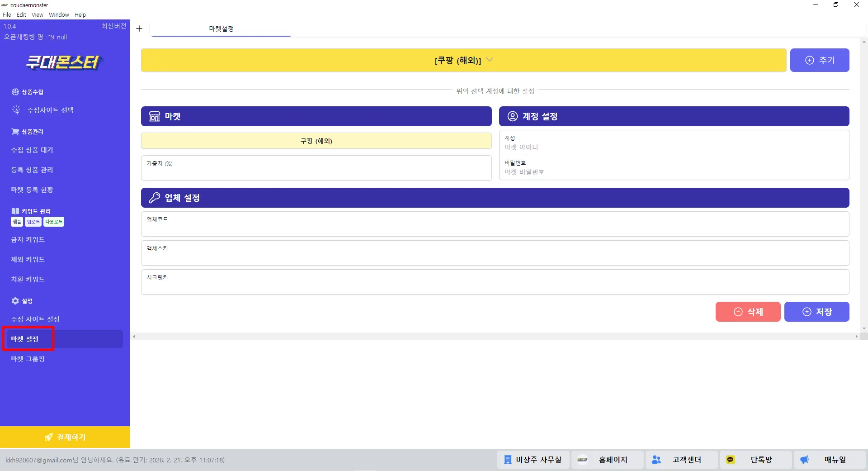Image resolution: width=868 pixels, height=471 pixels.
Task: Open the 매뉴얼 button
Action: pos(830,460)
